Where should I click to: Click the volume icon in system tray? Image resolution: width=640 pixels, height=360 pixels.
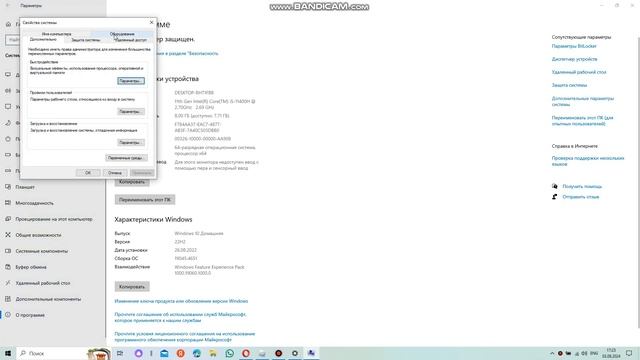coord(584,353)
